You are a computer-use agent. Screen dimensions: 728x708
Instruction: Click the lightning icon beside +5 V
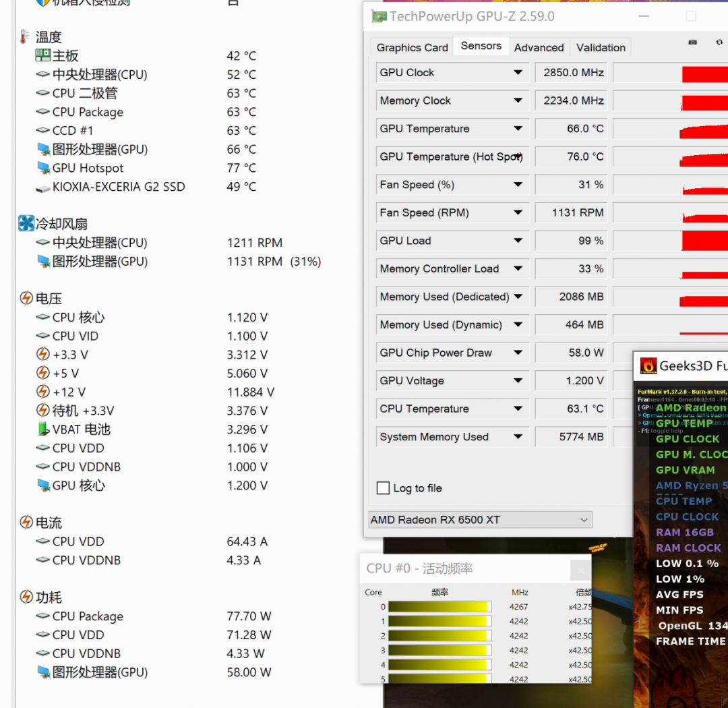[x=42, y=373]
